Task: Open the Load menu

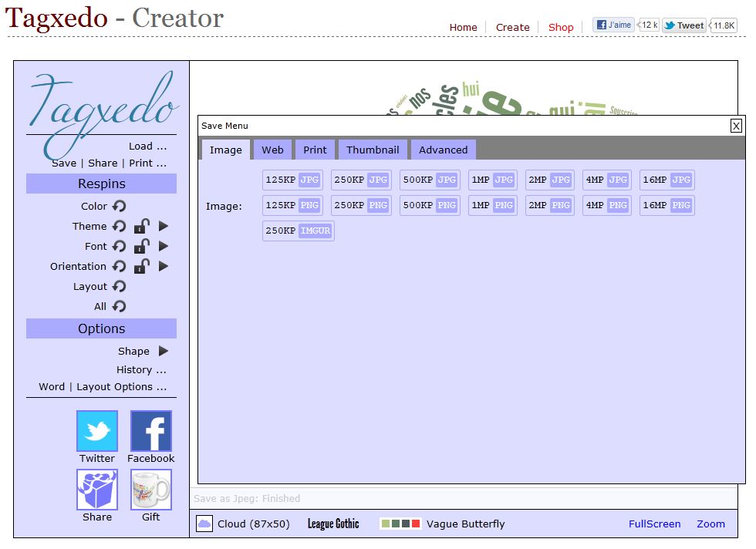Action: click(x=147, y=146)
